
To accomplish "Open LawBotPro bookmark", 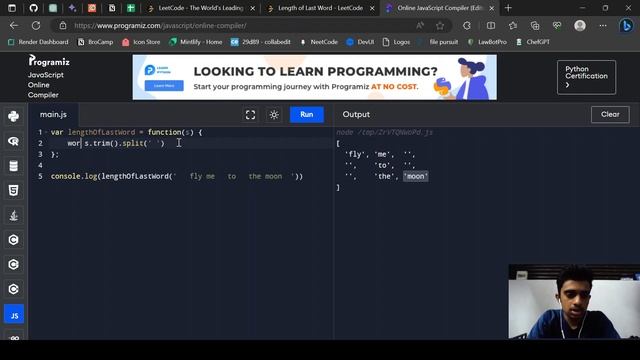I will coord(487,42).
